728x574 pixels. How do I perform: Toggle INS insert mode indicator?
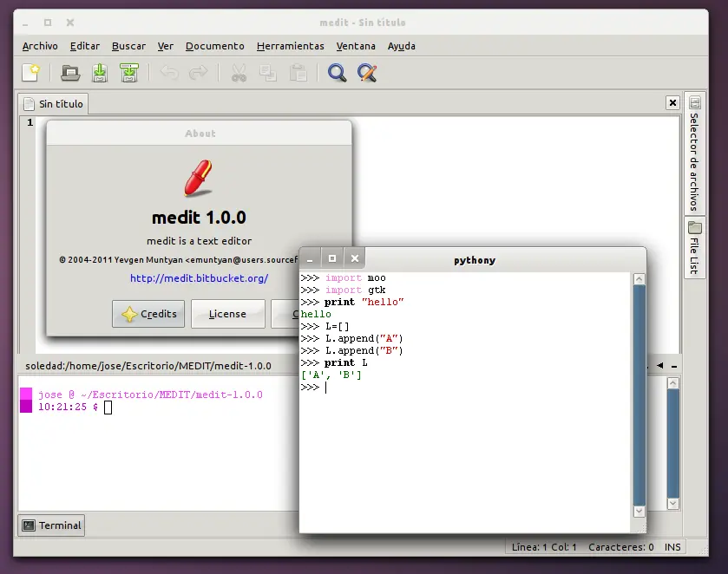pos(672,547)
